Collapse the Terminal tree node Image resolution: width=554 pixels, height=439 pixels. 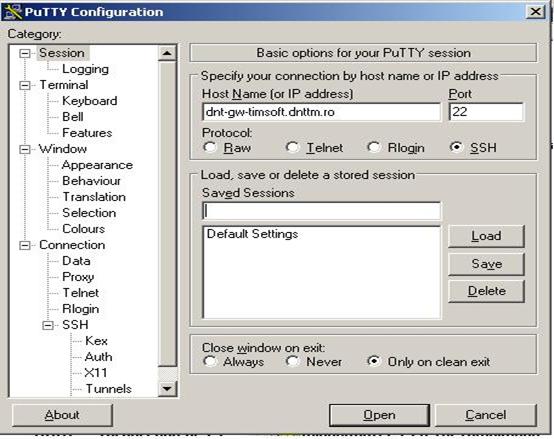click(x=25, y=85)
